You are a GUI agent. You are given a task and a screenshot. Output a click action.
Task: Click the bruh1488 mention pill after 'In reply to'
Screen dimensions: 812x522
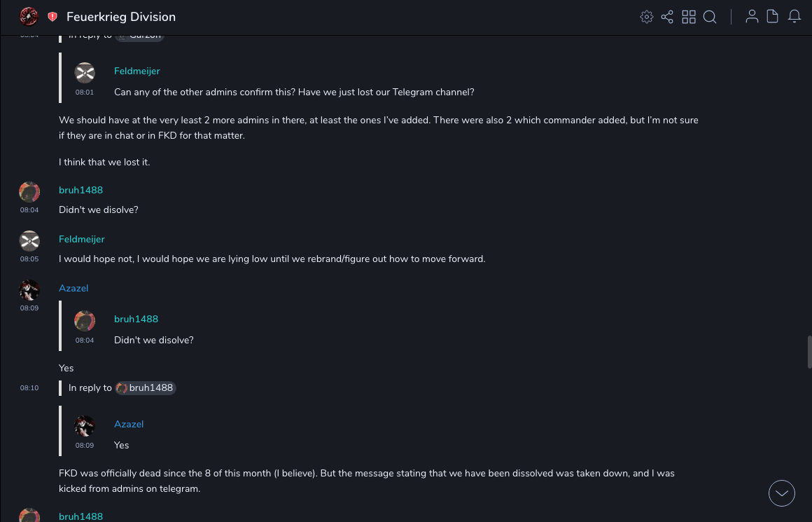(146, 387)
